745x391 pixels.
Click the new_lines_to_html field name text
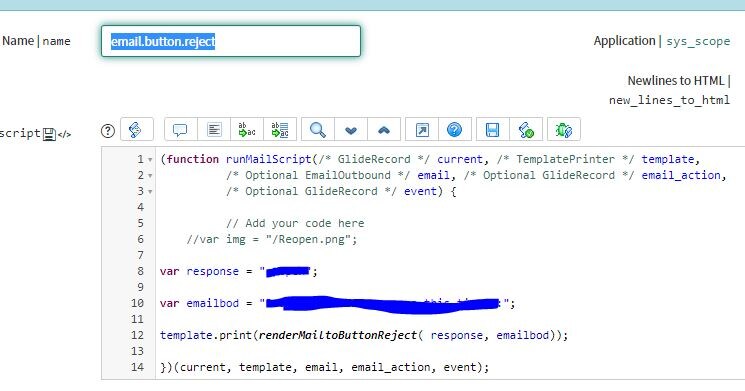[x=669, y=100]
